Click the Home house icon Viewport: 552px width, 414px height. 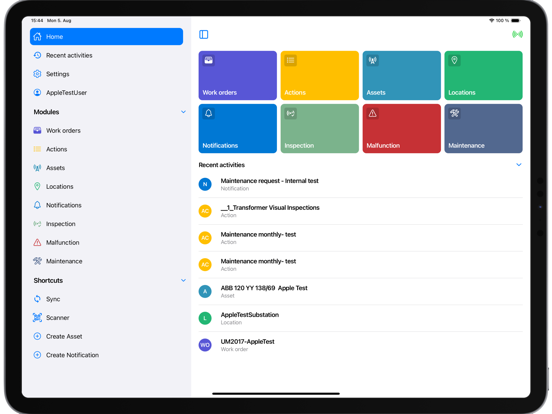[37, 37]
